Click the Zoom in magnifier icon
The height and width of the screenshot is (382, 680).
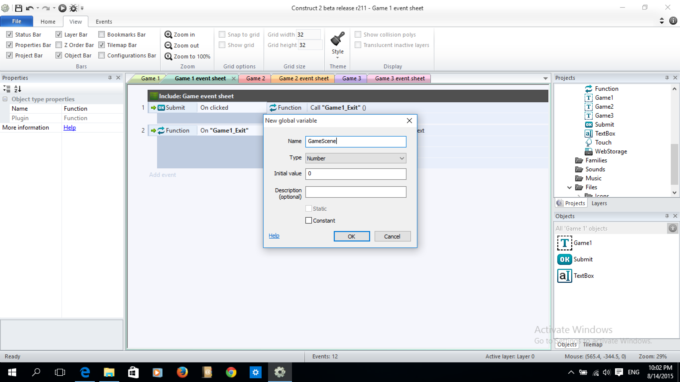coord(168,34)
